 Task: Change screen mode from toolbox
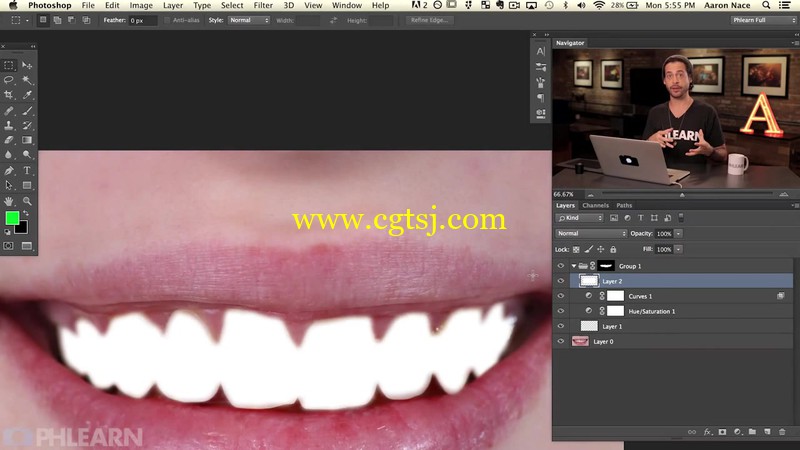click(27, 246)
